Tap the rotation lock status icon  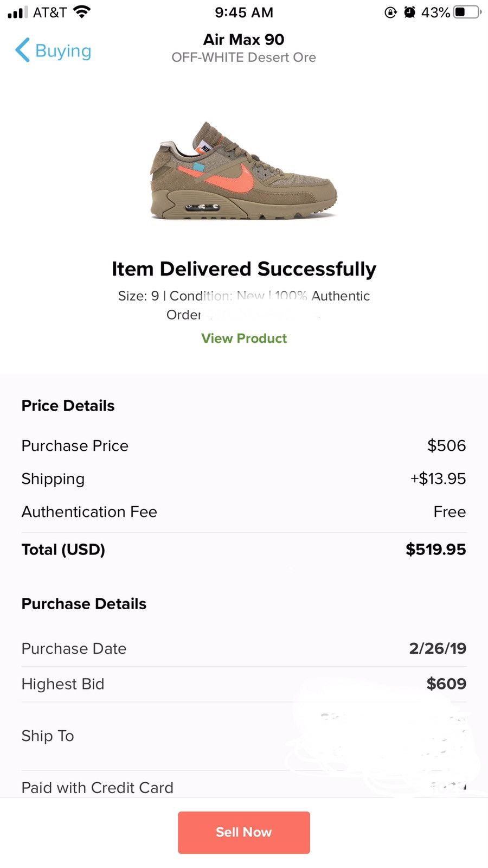pos(390,12)
